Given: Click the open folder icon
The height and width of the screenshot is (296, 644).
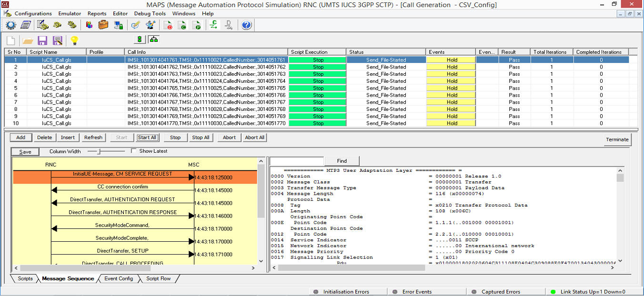Looking at the screenshot, I should pos(28,40).
